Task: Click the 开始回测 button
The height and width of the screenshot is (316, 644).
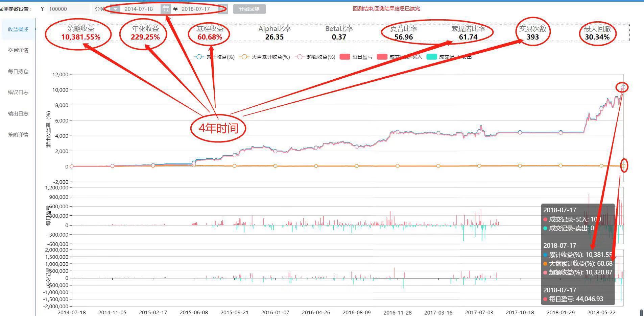Action: tap(249, 9)
